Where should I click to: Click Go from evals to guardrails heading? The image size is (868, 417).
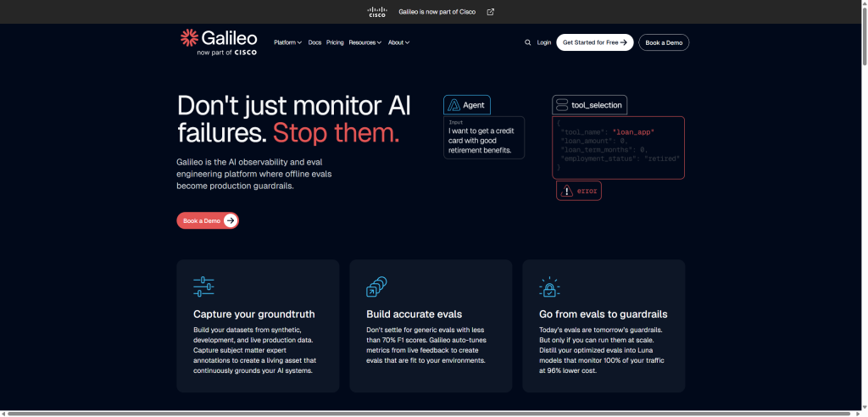604,314
